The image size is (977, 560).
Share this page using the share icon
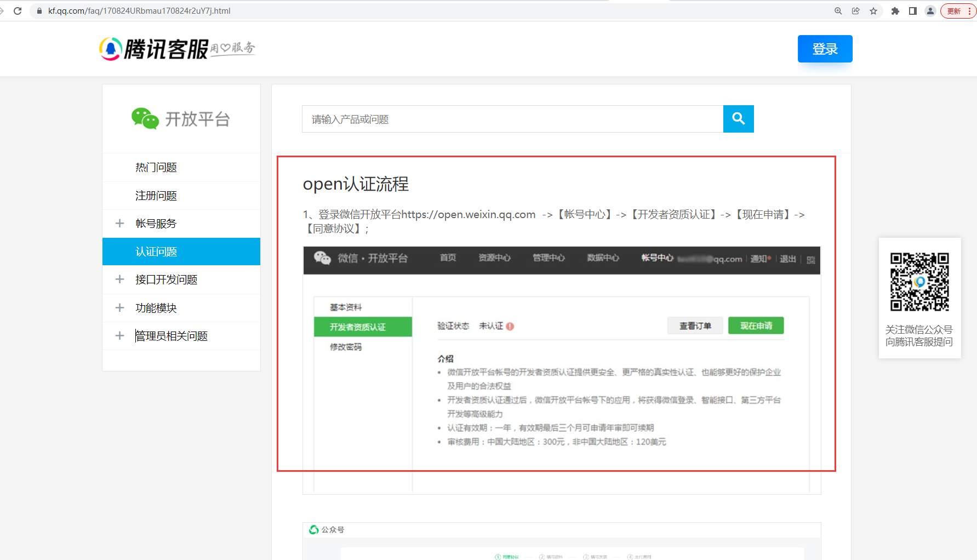(856, 11)
